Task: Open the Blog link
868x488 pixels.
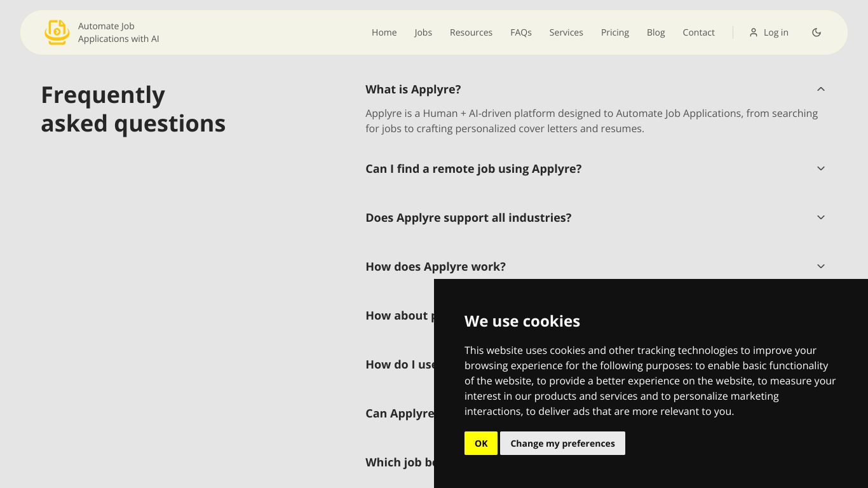Action: [656, 32]
